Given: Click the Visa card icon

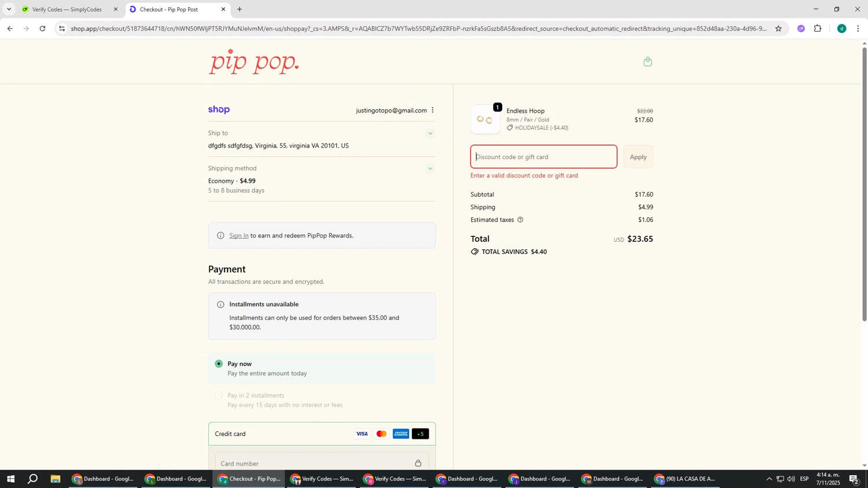Looking at the screenshot, I should pos(362,434).
